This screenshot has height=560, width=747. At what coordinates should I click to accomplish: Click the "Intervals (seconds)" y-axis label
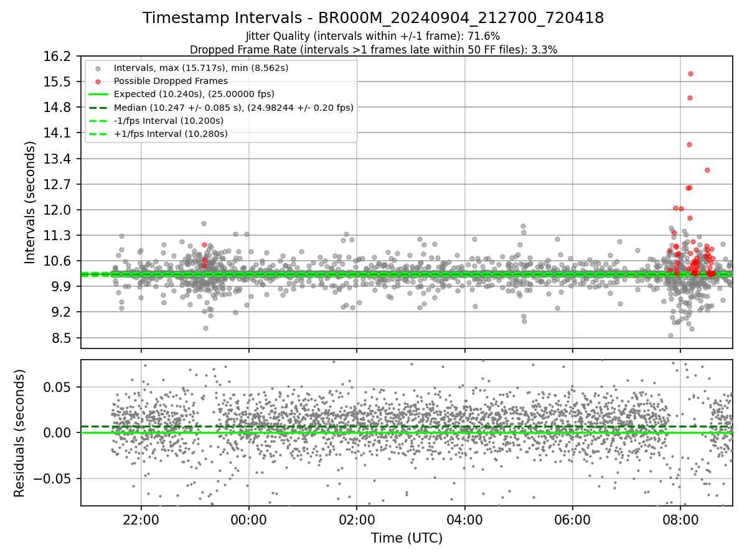click(x=31, y=202)
